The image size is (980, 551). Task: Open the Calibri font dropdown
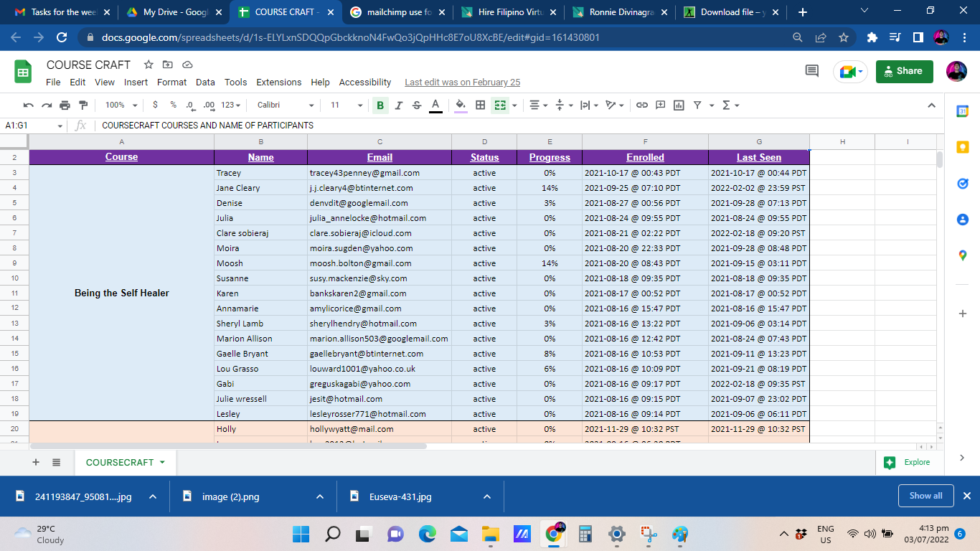pyautogui.click(x=285, y=105)
